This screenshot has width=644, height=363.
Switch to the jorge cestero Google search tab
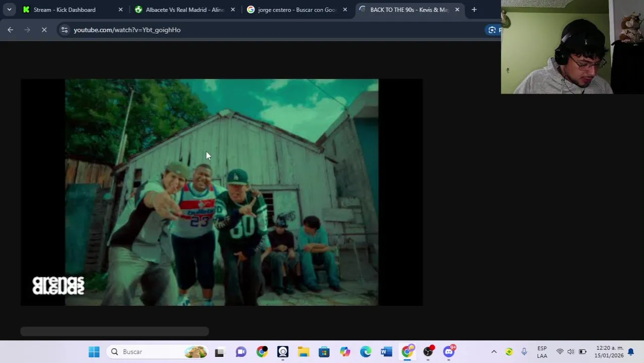pyautogui.click(x=296, y=10)
